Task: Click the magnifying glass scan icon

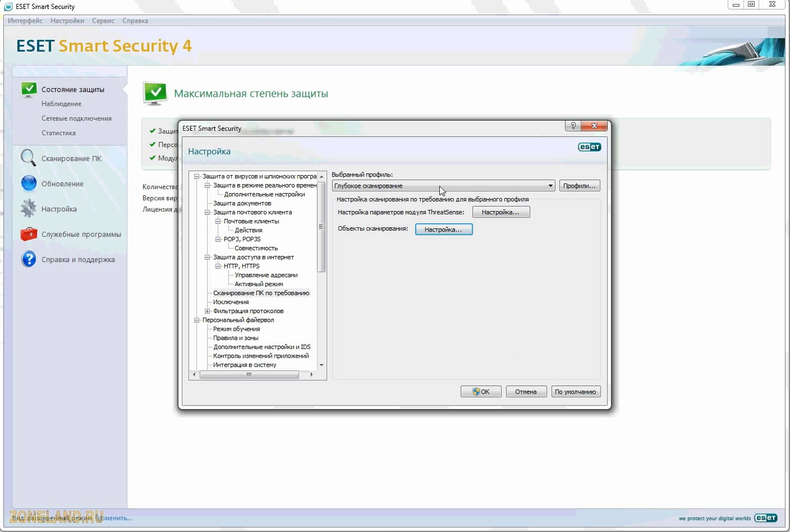Action: (28, 158)
